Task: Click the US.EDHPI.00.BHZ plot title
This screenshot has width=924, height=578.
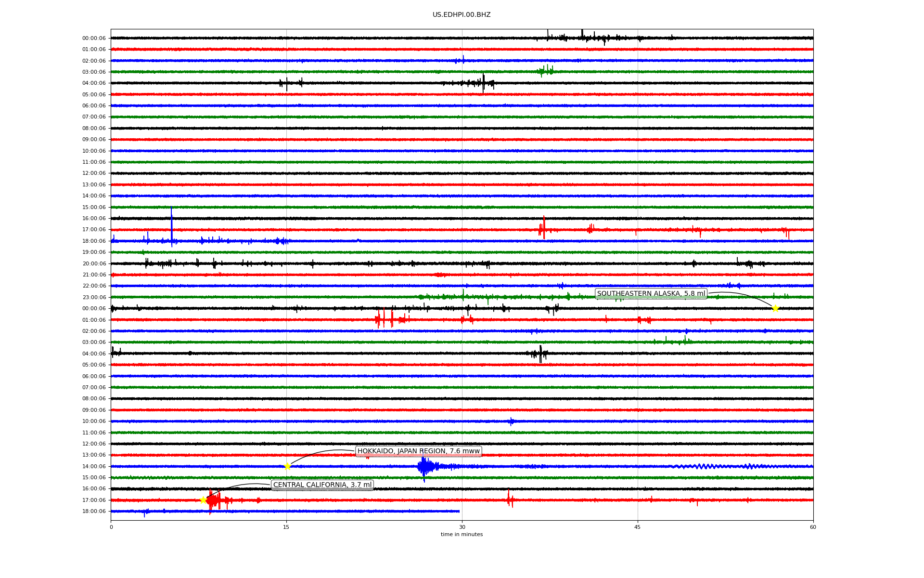Action: tap(461, 15)
